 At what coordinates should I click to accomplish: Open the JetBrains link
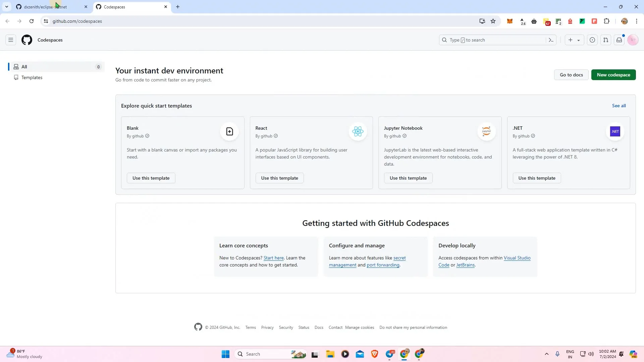pyautogui.click(x=465, y=265)
